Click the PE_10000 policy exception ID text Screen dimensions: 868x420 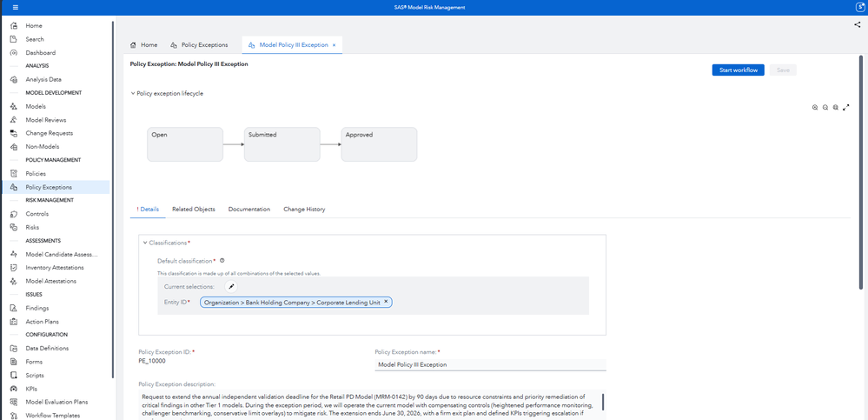click(x=152, y=361)
